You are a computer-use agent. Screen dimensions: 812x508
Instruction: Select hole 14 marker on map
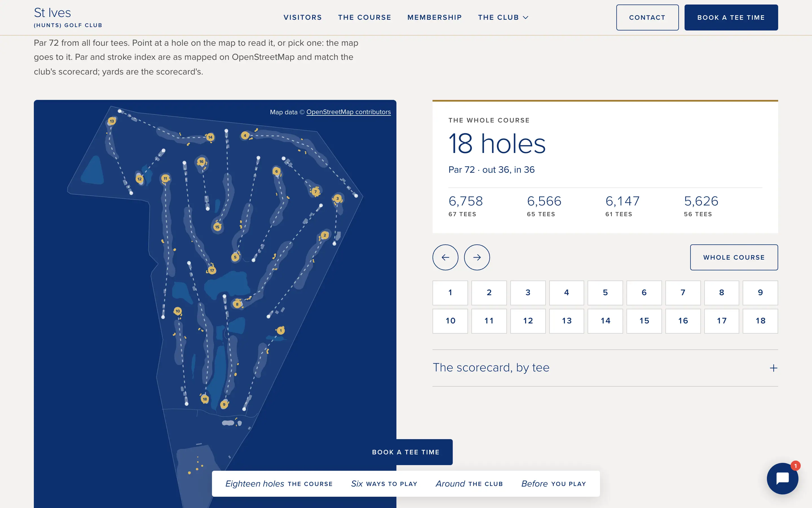click(x=210, y=137)
